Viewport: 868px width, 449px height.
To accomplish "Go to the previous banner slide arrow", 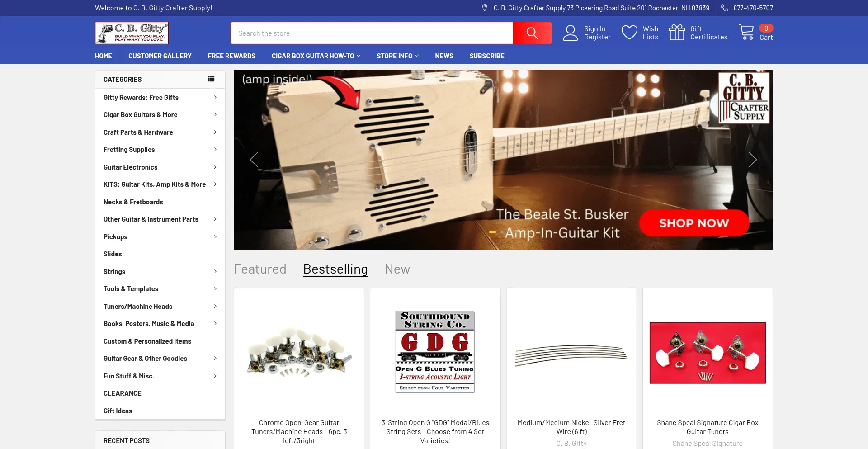I will [x=254, y=160].
